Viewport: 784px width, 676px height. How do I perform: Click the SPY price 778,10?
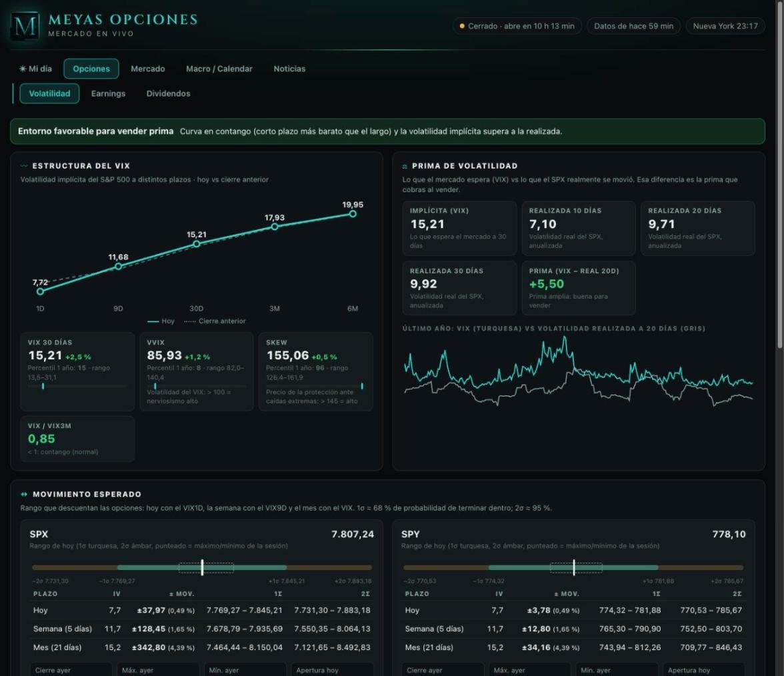[x=729, y=534]
